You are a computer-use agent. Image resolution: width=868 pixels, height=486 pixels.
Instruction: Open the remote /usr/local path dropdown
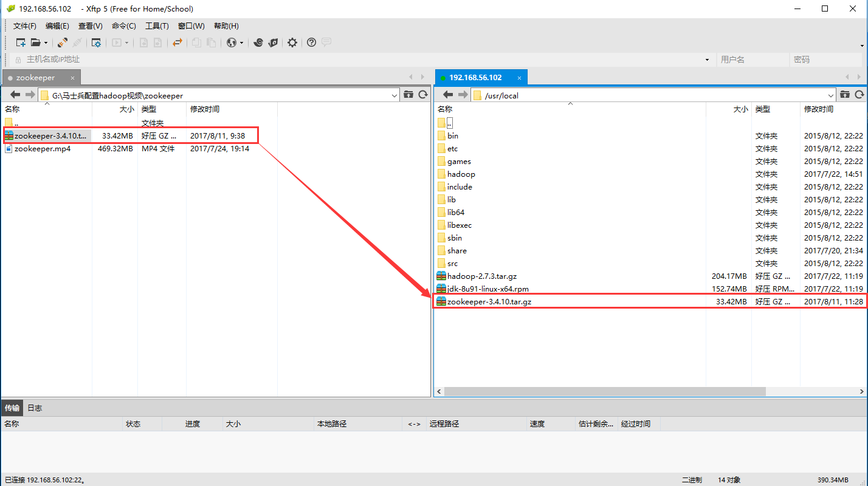[831, 95]
